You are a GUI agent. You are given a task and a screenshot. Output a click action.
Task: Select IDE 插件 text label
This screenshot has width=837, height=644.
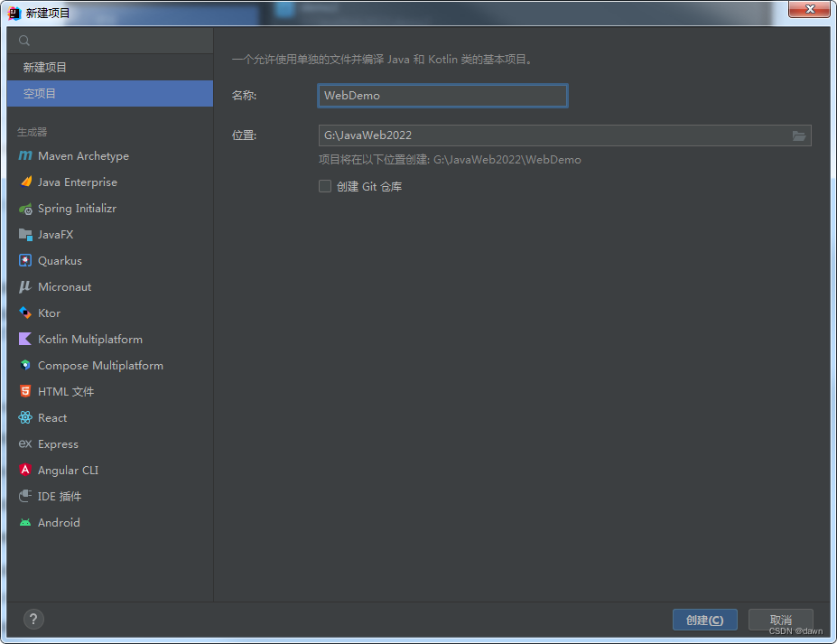tap(60, 496)
